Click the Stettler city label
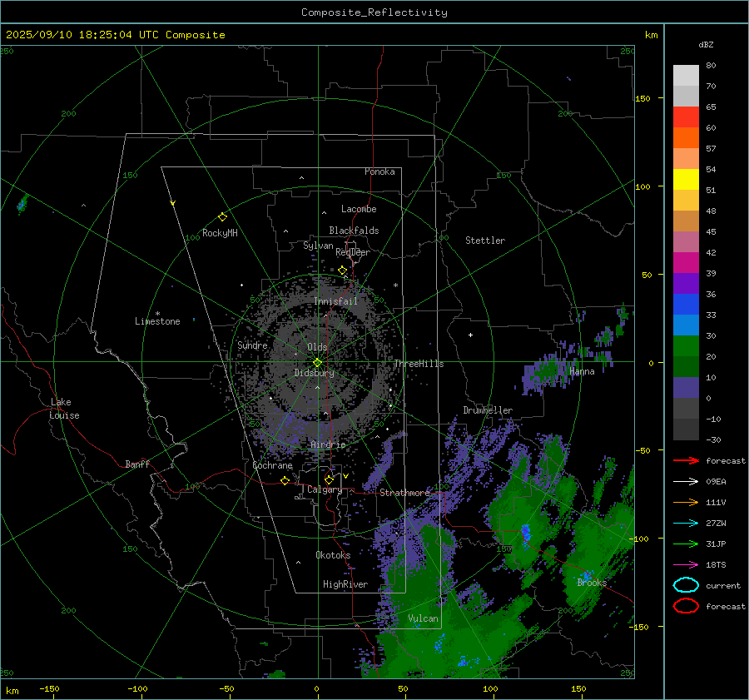 (x=485, y=241)
